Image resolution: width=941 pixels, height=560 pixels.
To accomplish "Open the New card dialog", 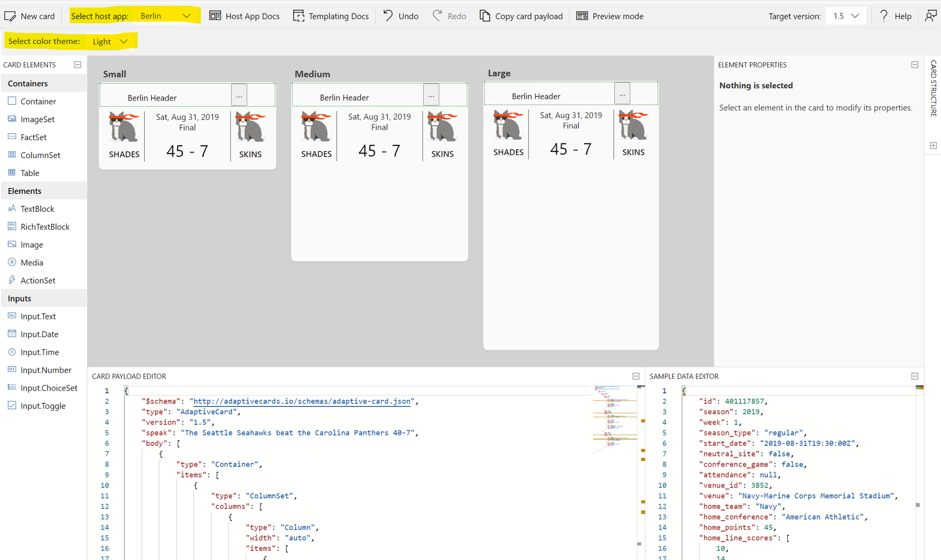I will pos(30,16).
